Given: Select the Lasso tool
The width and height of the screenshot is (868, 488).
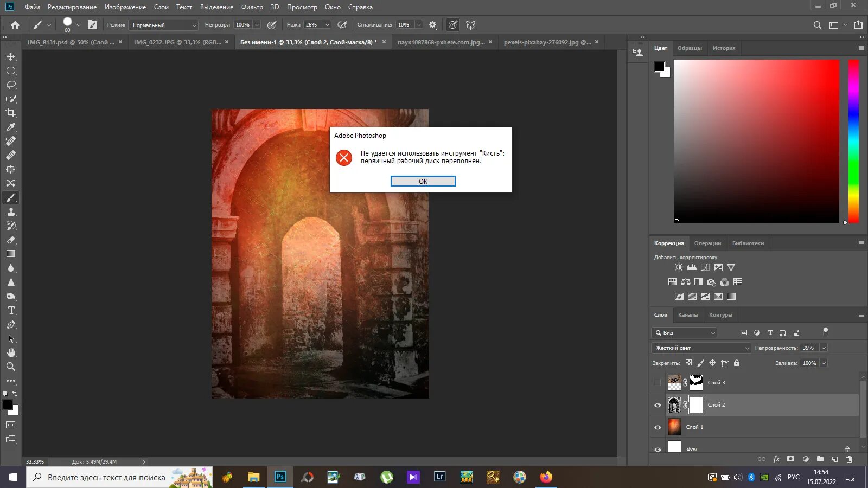Looking at the screenshot, I should point(11,85).
